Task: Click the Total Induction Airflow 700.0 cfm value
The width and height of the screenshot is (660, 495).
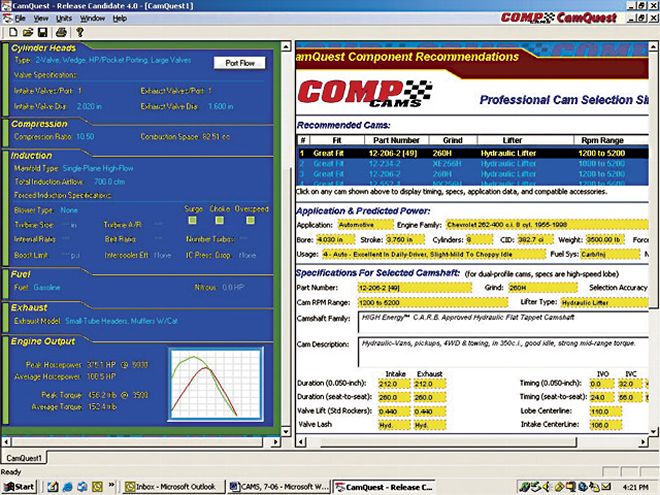Action: click(x=109, y=182)
